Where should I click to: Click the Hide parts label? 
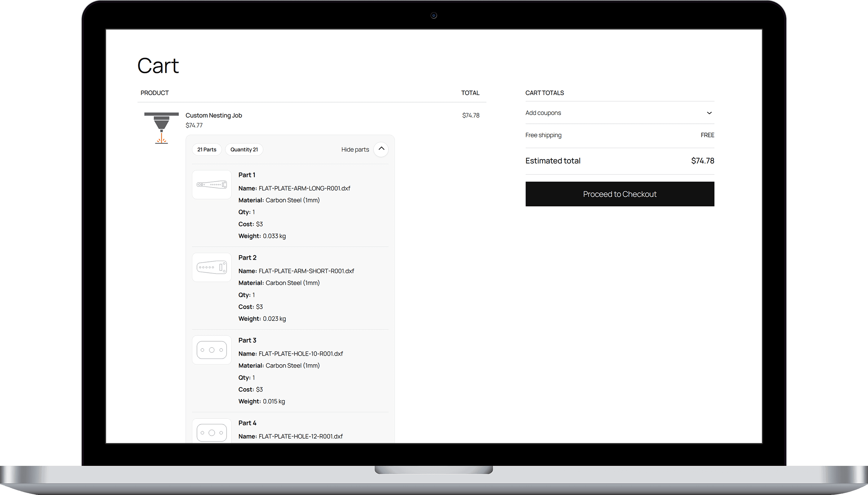tap(355, 149)
